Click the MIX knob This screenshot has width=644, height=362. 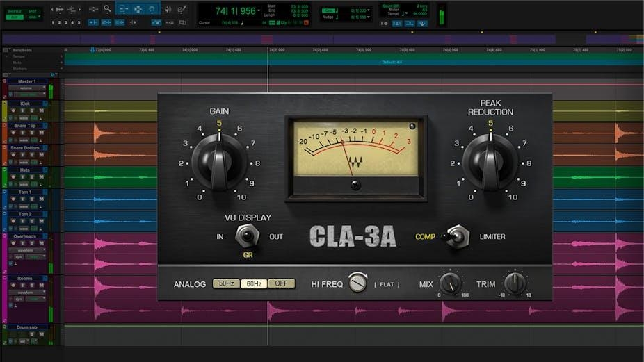[450, 283]
